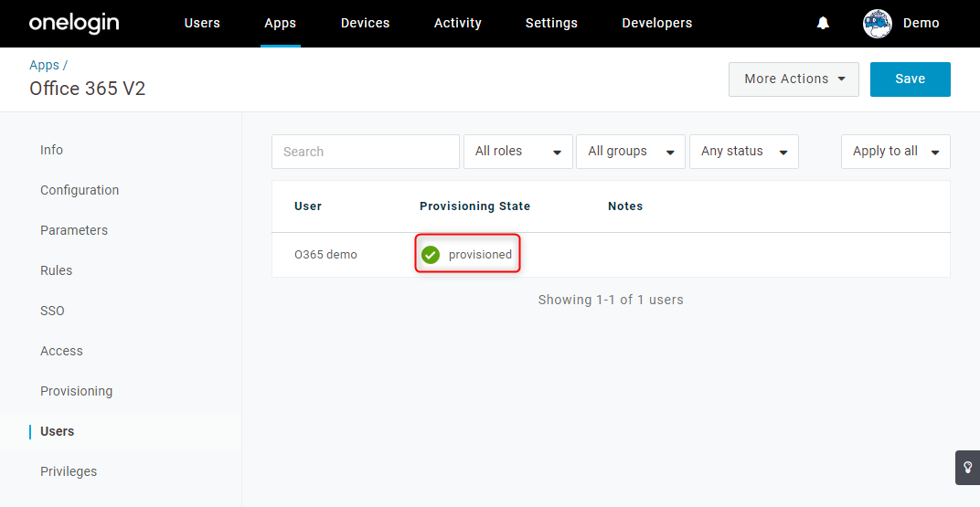Screen dimensions: 980x507
Task: Open the Any status dropdown
Action: click(744, 152)
